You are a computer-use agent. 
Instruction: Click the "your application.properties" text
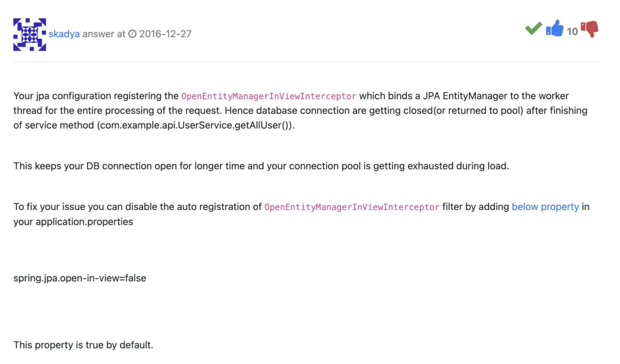73,221
